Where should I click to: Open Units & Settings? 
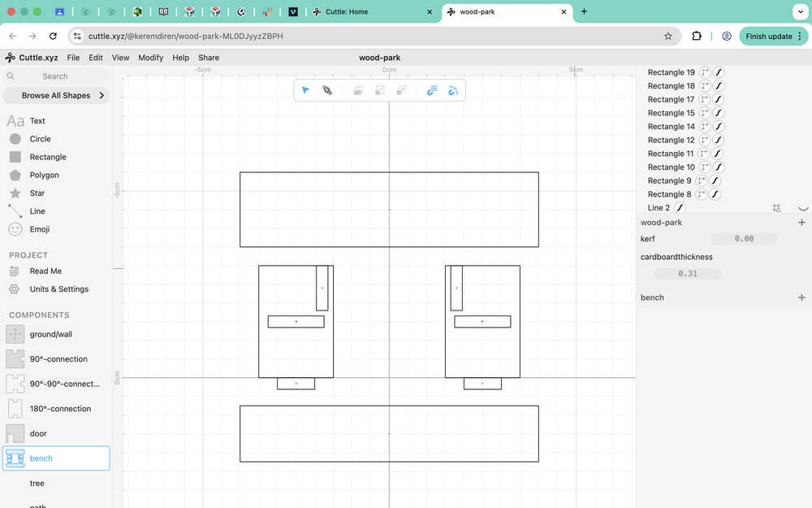pos(58,289)
